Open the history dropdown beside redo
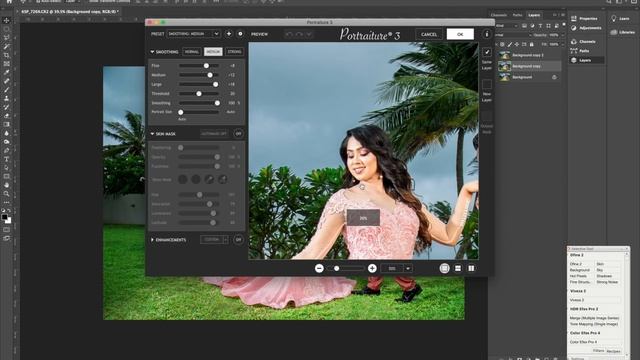The height and width of the screenshot is (360, 640). 309,34
